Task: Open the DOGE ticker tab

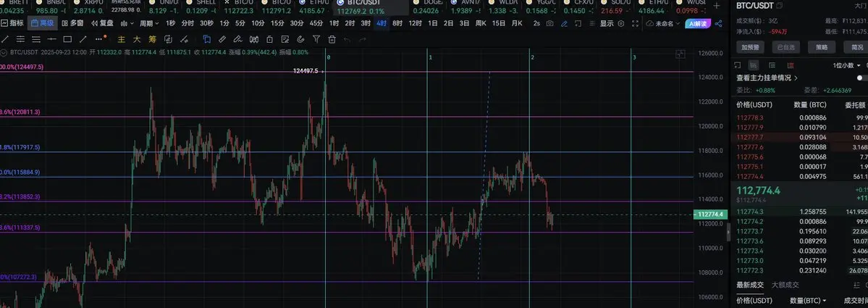Action: coord(427,6)
